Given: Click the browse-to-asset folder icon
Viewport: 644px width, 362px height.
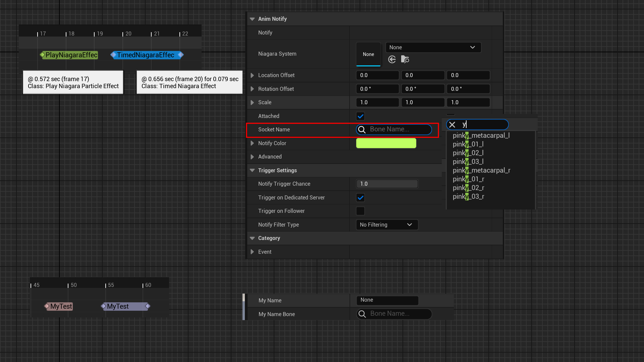Looking at the screenshot, I should click(405, 60).
